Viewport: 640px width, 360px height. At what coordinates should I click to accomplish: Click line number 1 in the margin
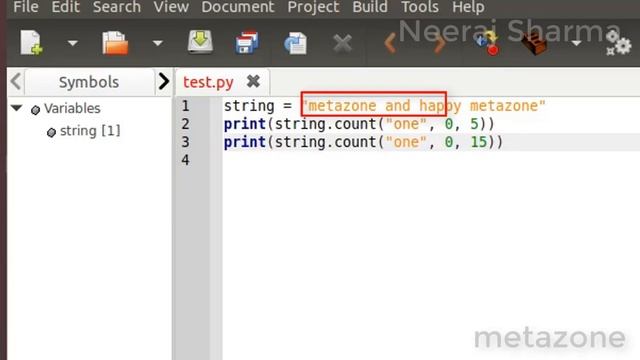(x=185, y=106)
